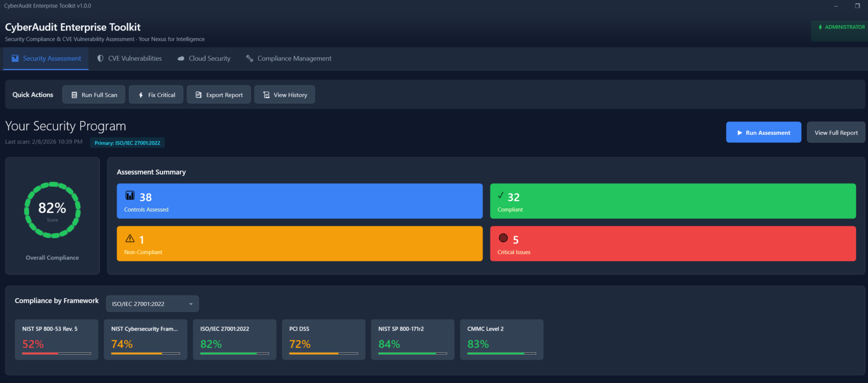Click the Assessment Summary heading
868x383 pixels.
coord(151,172)
